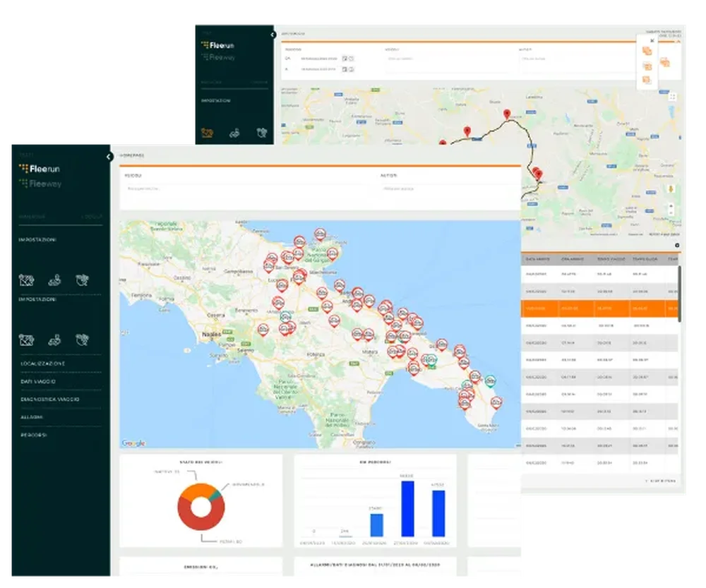Open the upper IMPOSTAZIONI entry in front sidebar

tap(37, 240)
